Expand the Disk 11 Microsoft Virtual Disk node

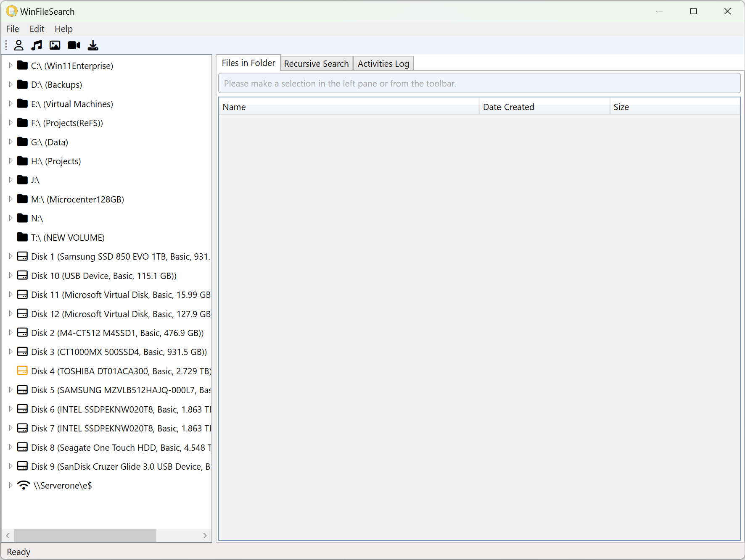(11, 294)
